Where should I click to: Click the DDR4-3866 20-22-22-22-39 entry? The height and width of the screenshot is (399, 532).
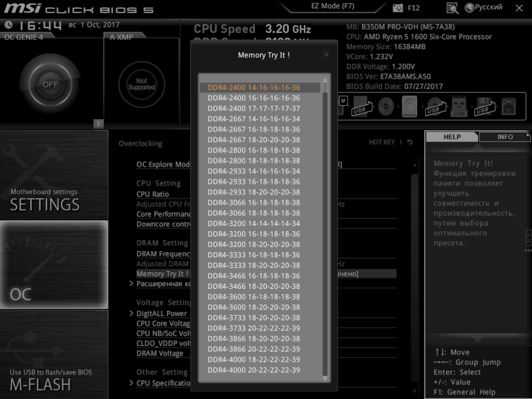[260, 349]
